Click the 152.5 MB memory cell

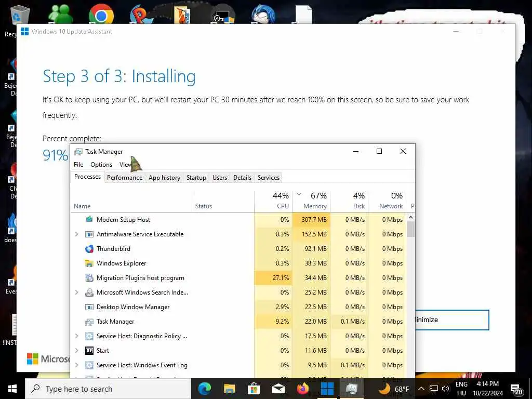pos(311,234)
